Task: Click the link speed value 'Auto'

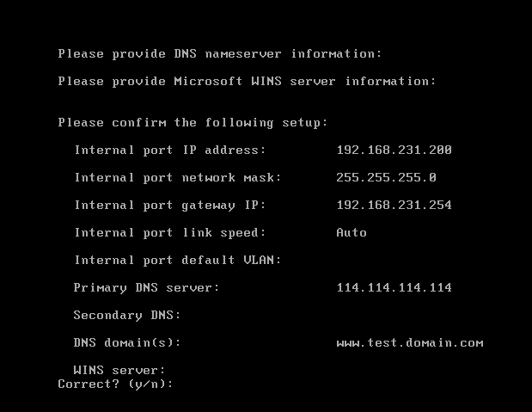Action: 352,233
